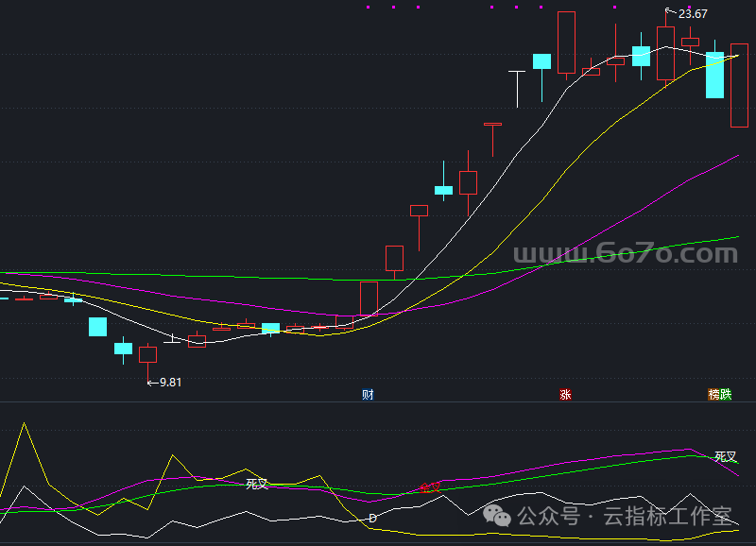Select the red candlestick above the 9.81 label
This screenshot has width=756, height=546.
[x=147, y=354]
